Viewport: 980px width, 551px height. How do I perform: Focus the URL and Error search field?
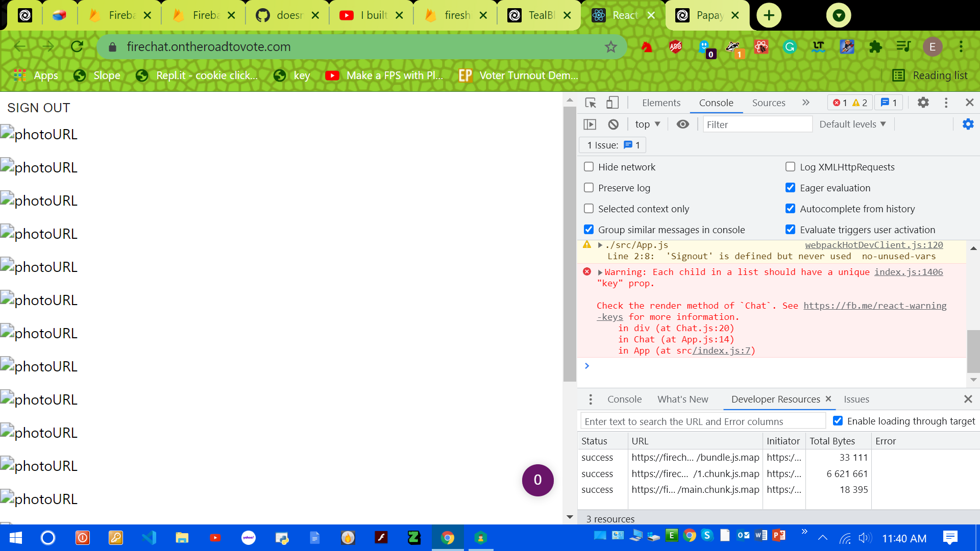[x=703, y=421]
